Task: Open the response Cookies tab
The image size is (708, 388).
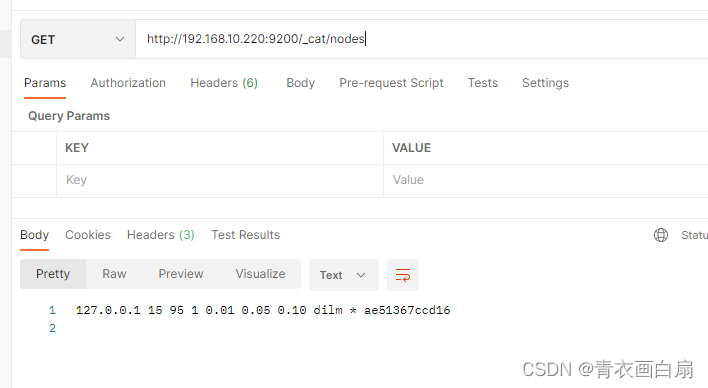Action: [x=88, y=235]
